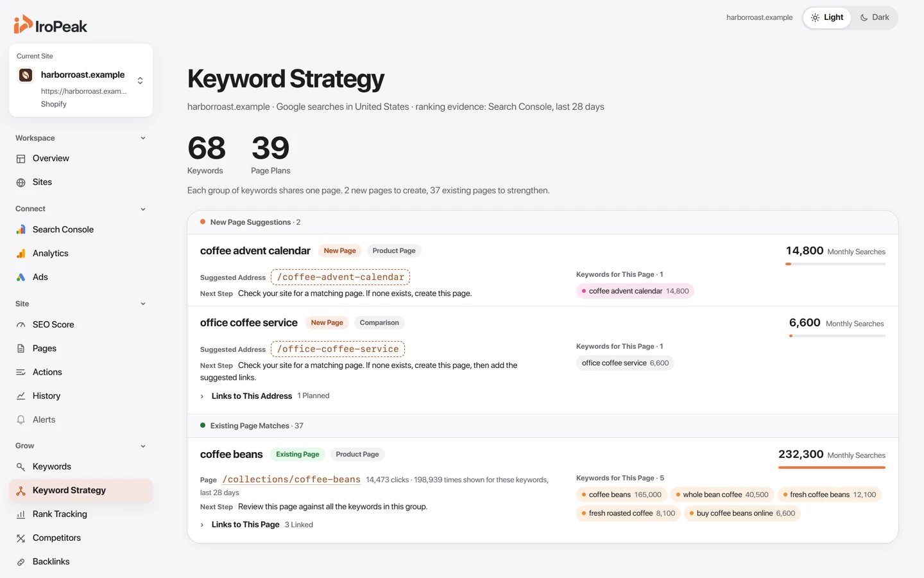
Task: Click the Rank Tracking bars icon
Action: pos(21,514)
